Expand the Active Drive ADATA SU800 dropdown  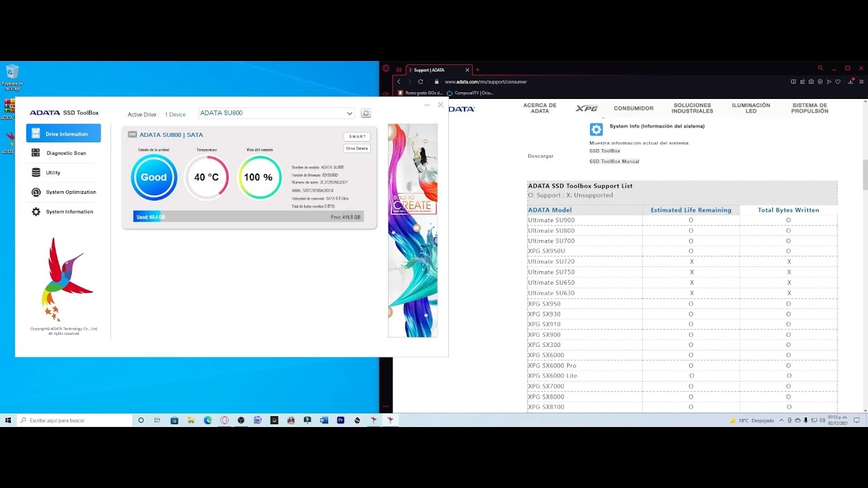pos(276,113)
